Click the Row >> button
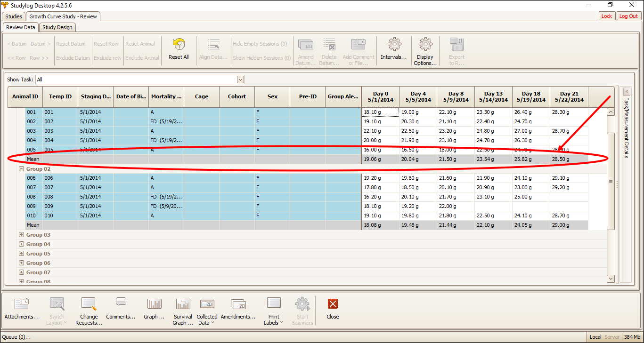This screenshot has height=343, width=644. pyautogui.click(x=39, y=58)
